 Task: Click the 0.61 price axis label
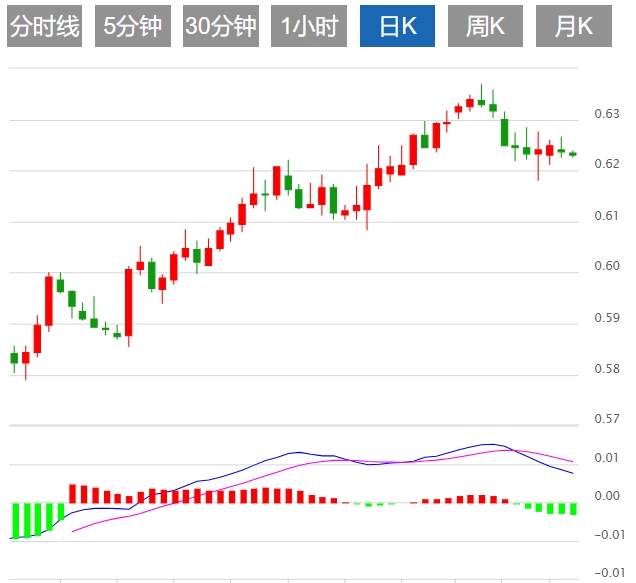(x=607, y=216)
